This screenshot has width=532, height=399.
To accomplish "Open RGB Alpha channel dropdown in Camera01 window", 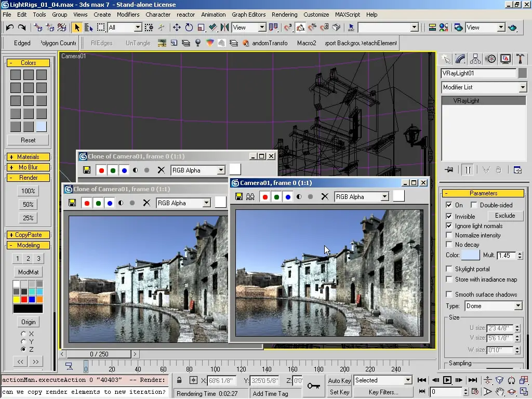I will (x=384, y=197).
